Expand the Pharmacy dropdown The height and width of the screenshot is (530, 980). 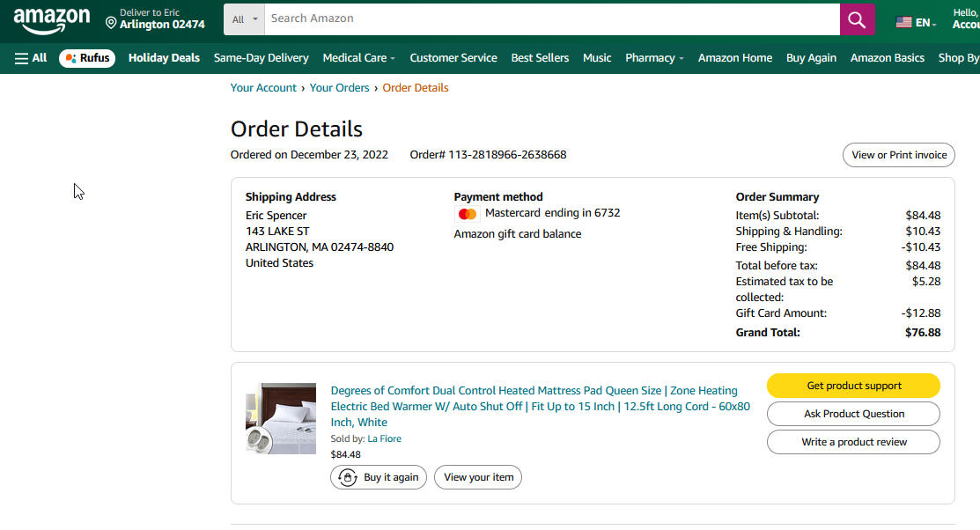click(654, 58)
